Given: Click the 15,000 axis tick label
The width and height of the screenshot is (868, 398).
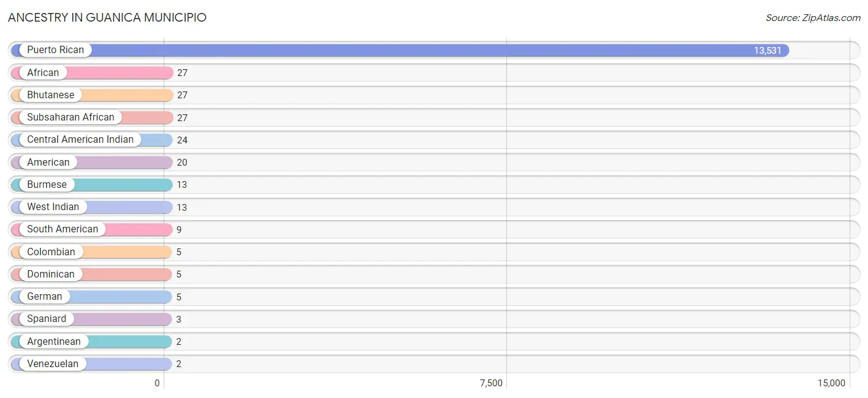Looking at the screenshot, I should pyautogui.click(x=831, y=383).
